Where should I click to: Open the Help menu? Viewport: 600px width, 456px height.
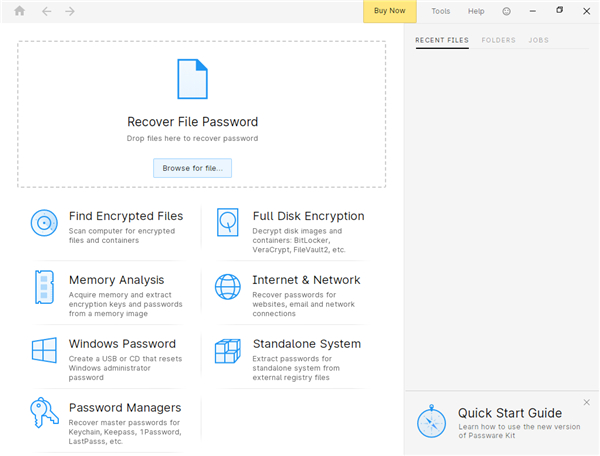click(x=476, y=11)
